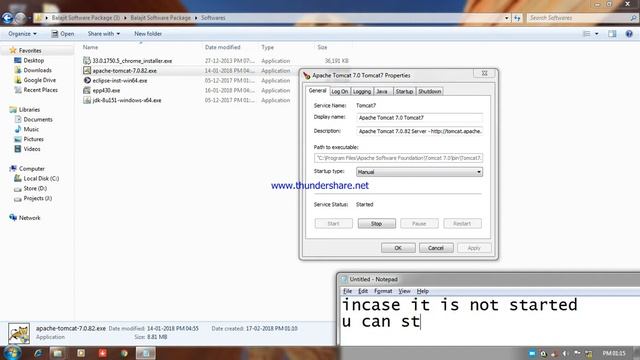Open Notepad File menu
The width and height of the screenshot is (640, 360).
[347, 291]
